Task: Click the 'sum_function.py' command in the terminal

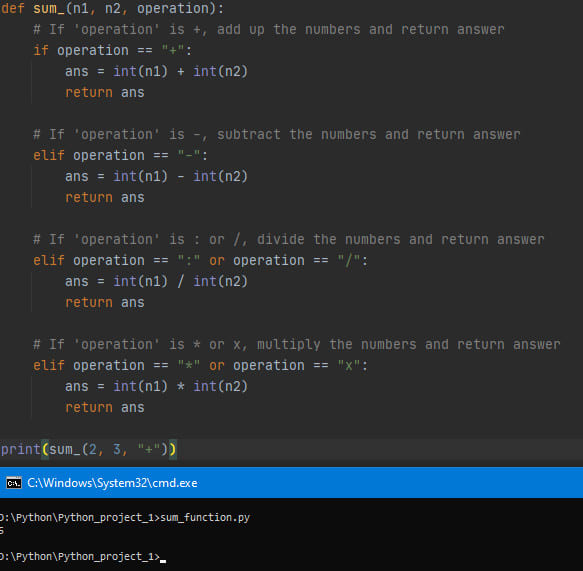Action: point(205,517)
